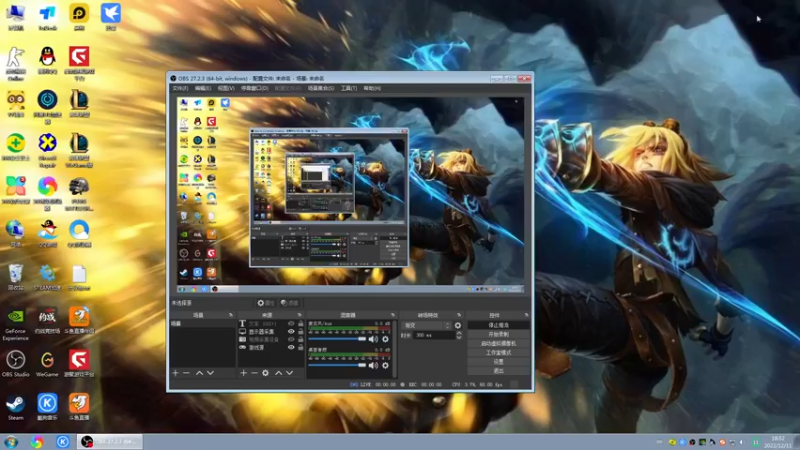The width and height of the screenshot is (800, 450).
Task: Click the 停止推流 stop streaming button
Action: 498,325
